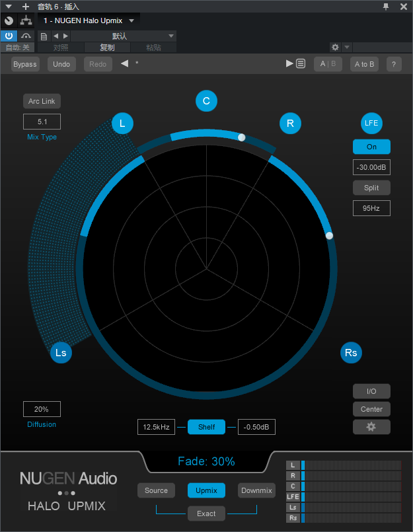Screen dimensions: 413x532
Task: Toggle Arc Link mode
Action: point(42,101)
